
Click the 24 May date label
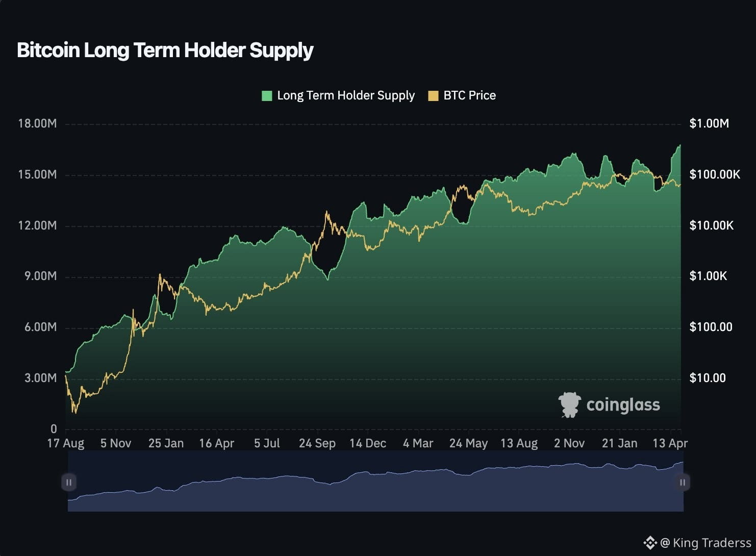coord(468,443)
